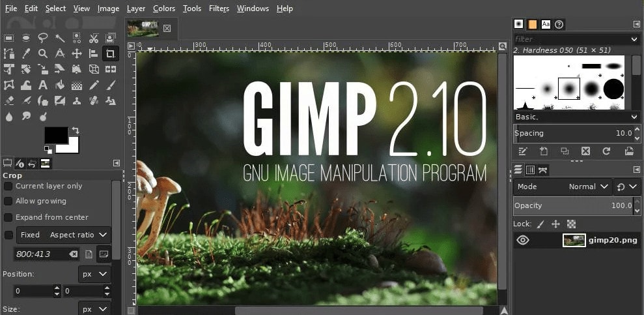644x315 pixels.
Task: Reset colors to default black and white
Action: (48, 150)
